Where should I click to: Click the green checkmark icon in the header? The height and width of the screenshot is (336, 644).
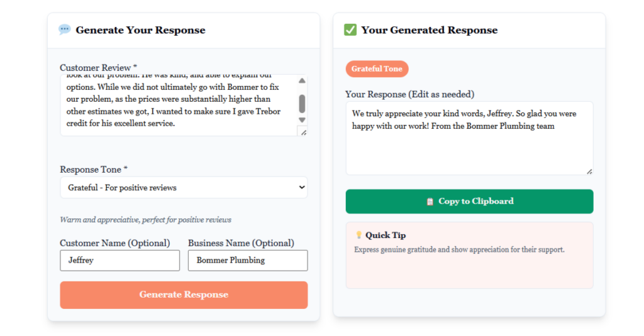click(350, 30)
